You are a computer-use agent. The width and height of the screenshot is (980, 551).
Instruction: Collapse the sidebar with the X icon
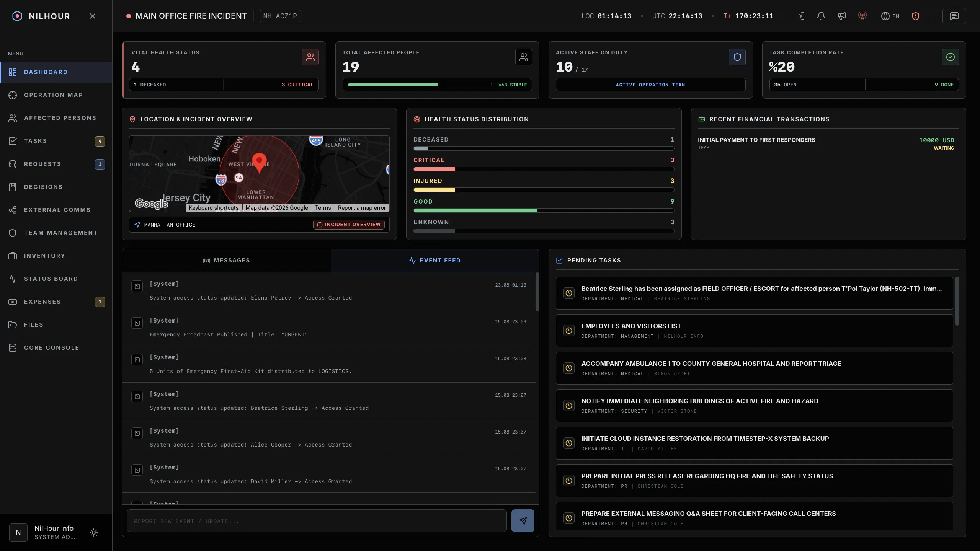pos(93,16)
